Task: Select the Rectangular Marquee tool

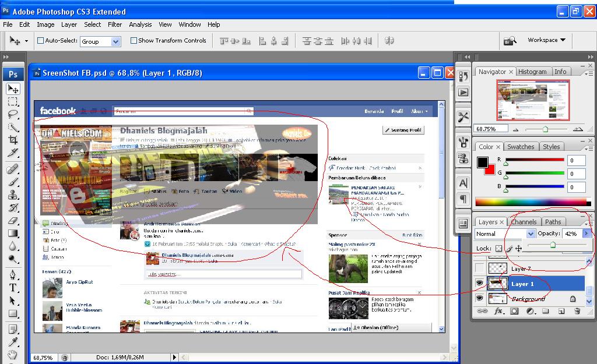Action: [13, 101]
